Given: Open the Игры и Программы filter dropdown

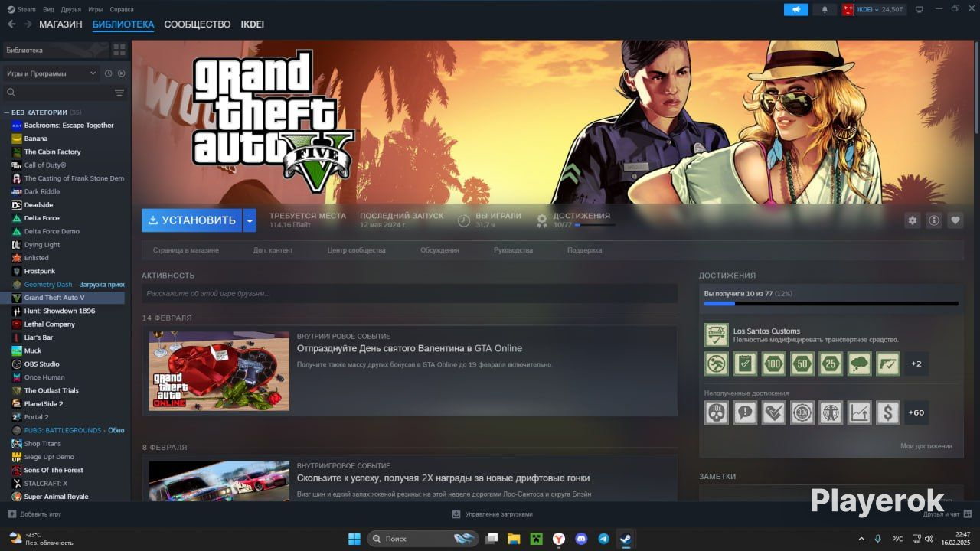Looking at the screenshot, I should click(x=51, y=73).
